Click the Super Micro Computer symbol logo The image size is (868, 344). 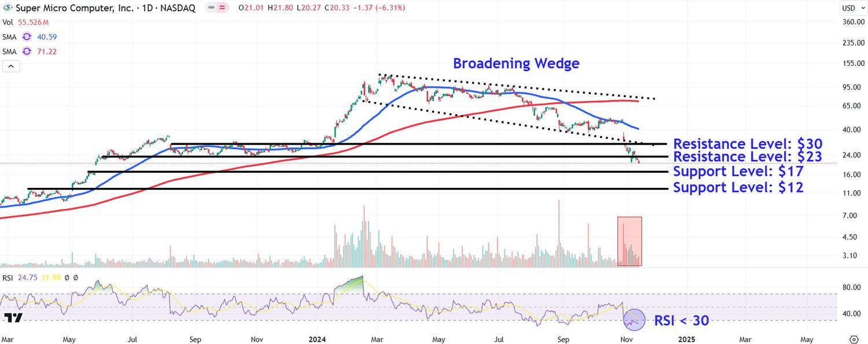[x=8, y=8]
